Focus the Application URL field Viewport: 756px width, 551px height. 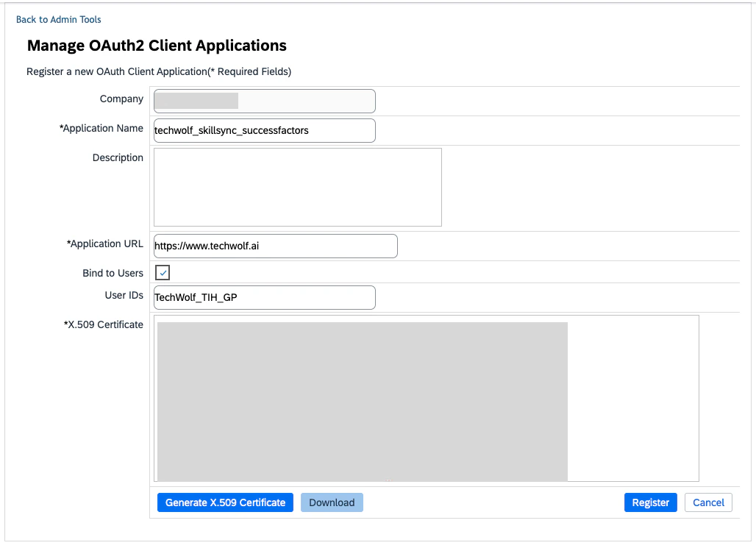[x=275, y=246]
